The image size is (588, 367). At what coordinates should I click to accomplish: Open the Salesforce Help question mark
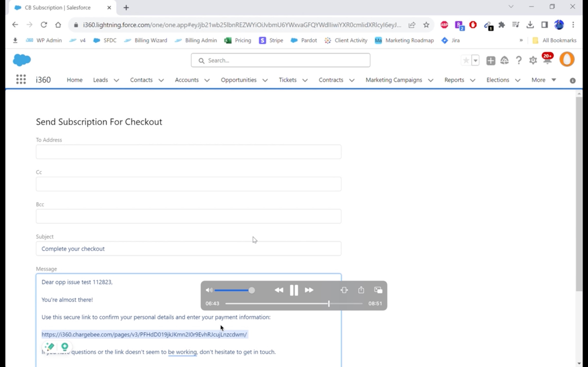coord(519,60)
